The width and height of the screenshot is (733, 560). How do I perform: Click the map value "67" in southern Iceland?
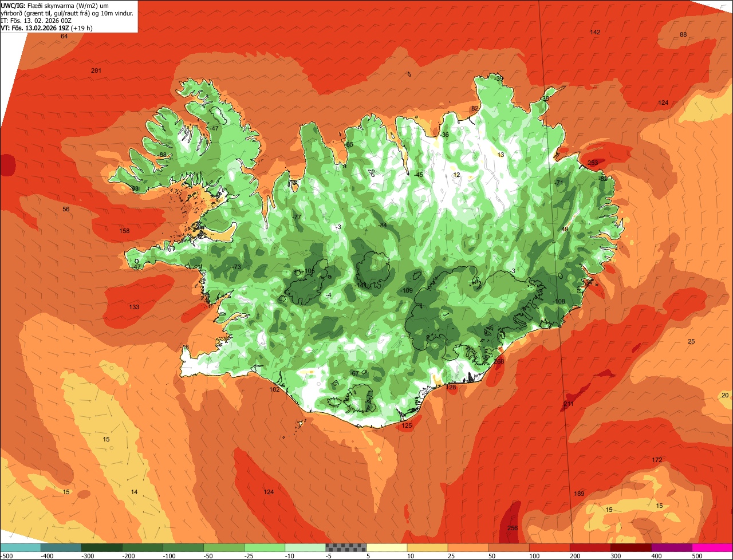(355, 373)
